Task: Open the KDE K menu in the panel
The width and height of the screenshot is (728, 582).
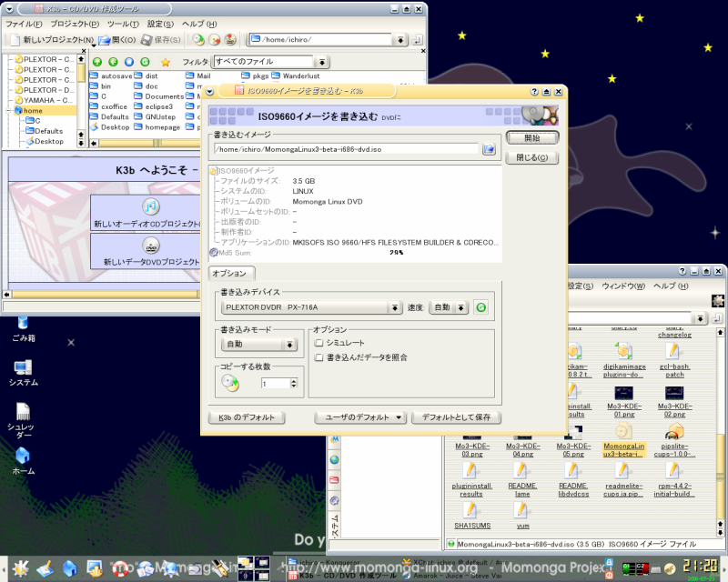Action: (21, 568)
